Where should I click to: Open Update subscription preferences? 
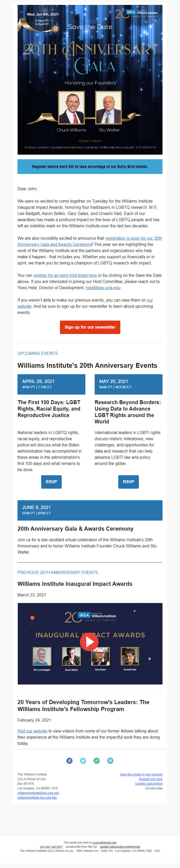150,783
